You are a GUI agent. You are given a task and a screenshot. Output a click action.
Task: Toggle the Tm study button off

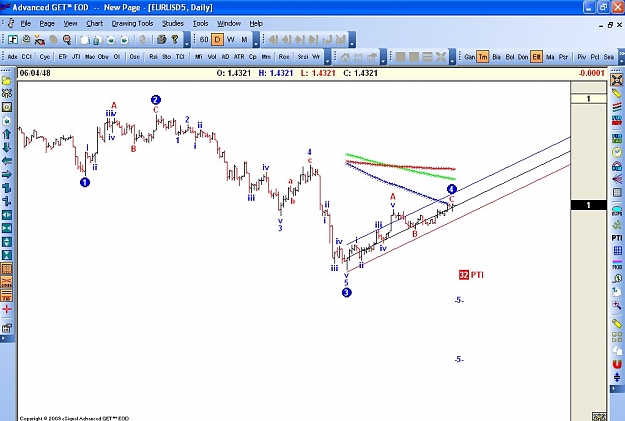483,57
